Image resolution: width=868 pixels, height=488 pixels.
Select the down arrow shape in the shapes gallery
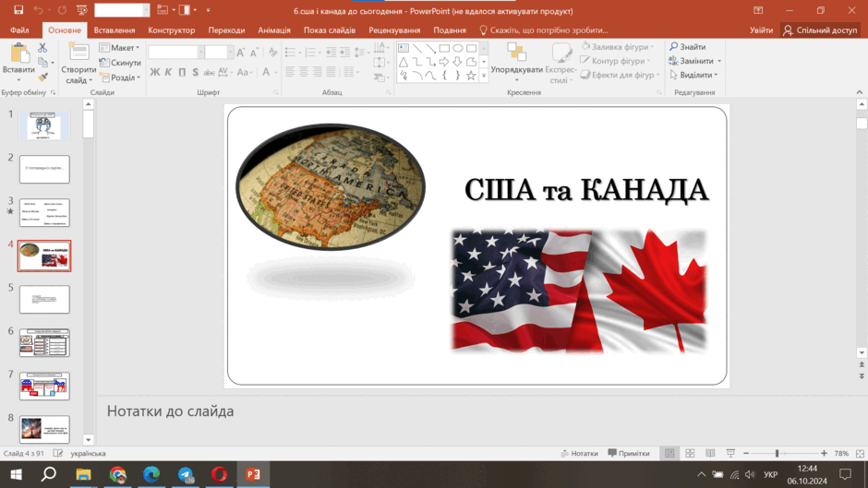click(458, 62)
